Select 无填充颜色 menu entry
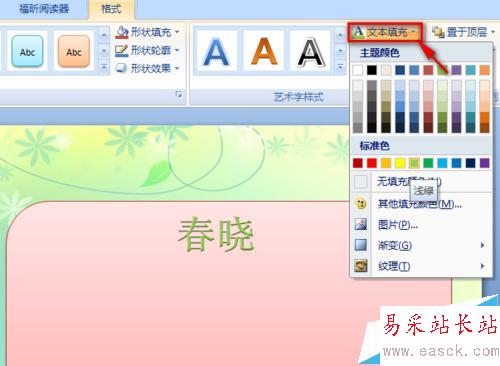Image resolution: width=500 pixels, height=366 pixels. tap(421, 182)
